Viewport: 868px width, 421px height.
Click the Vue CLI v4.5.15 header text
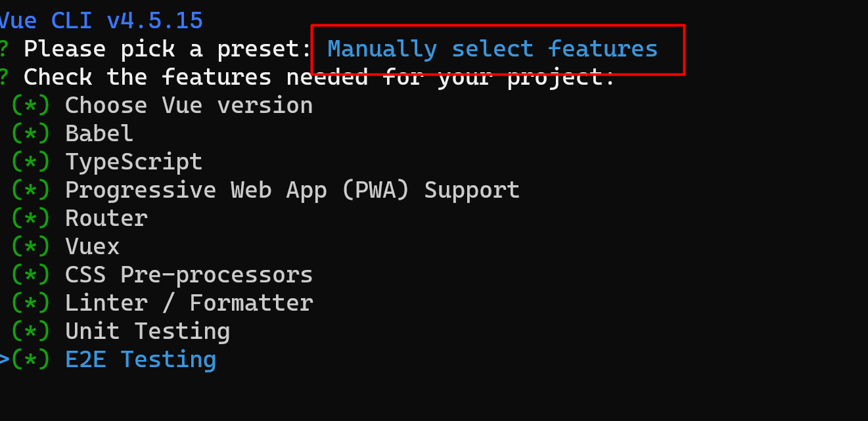click(101, 21)
